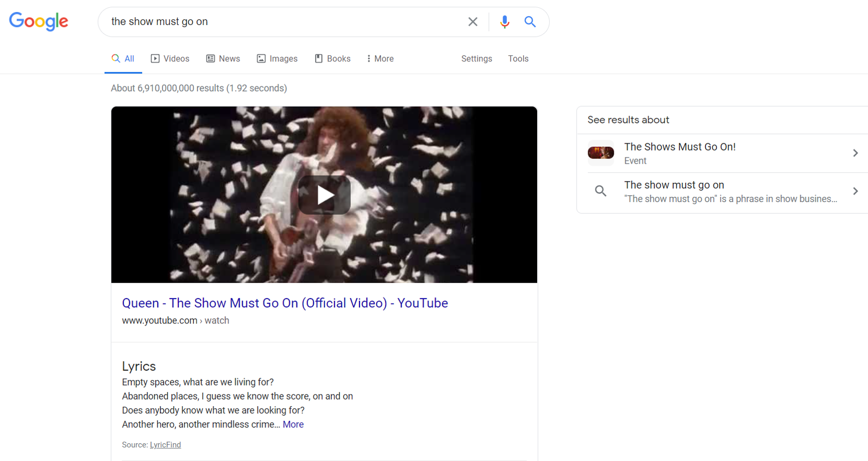The width and height of the screenshot is (868, 461).
Task: Switch to the Videos tab
Action: (170, 59)
